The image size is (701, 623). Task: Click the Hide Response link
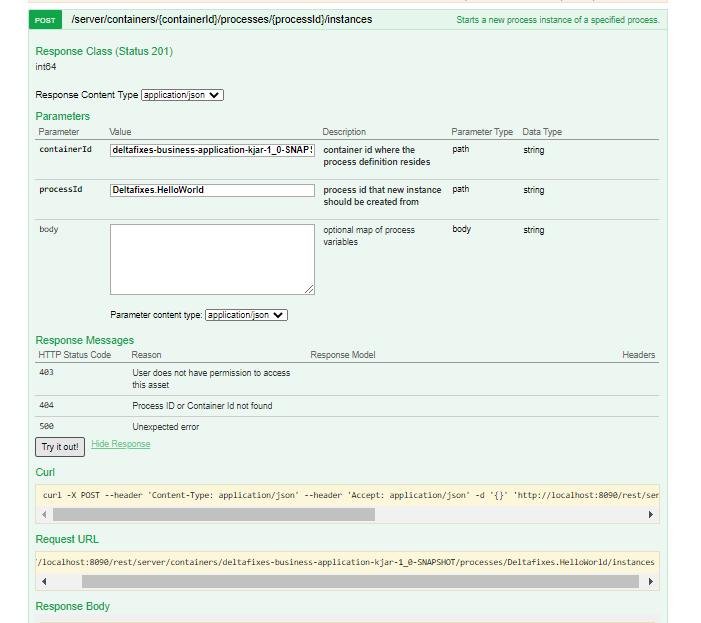(x=120, y=444)
